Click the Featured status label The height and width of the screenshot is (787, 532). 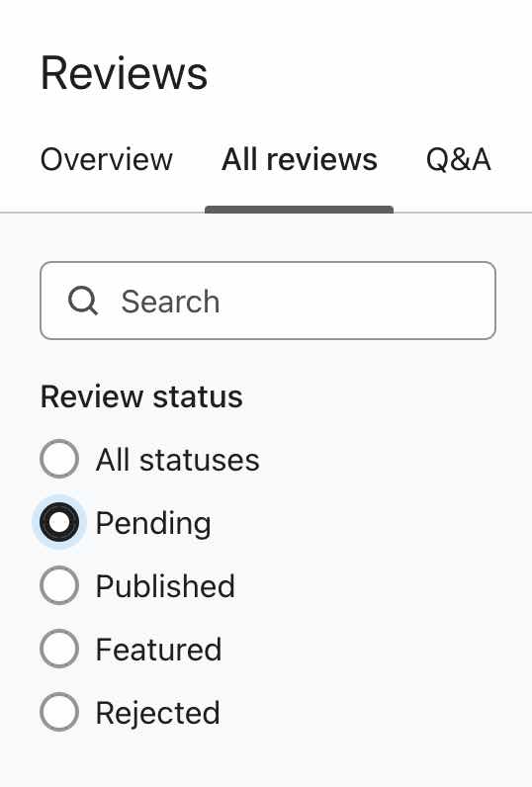[x=158, y=650]
